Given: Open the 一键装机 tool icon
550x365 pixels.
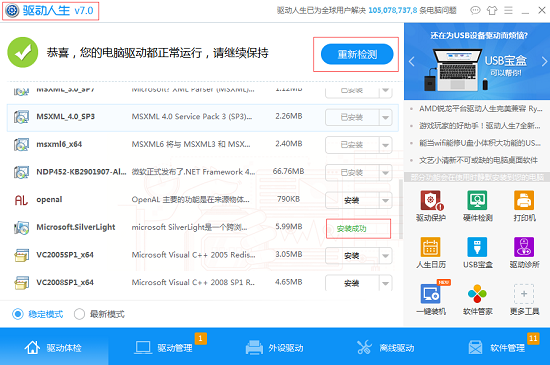Looking at the screenshot, I should click(x=430, y=294).
